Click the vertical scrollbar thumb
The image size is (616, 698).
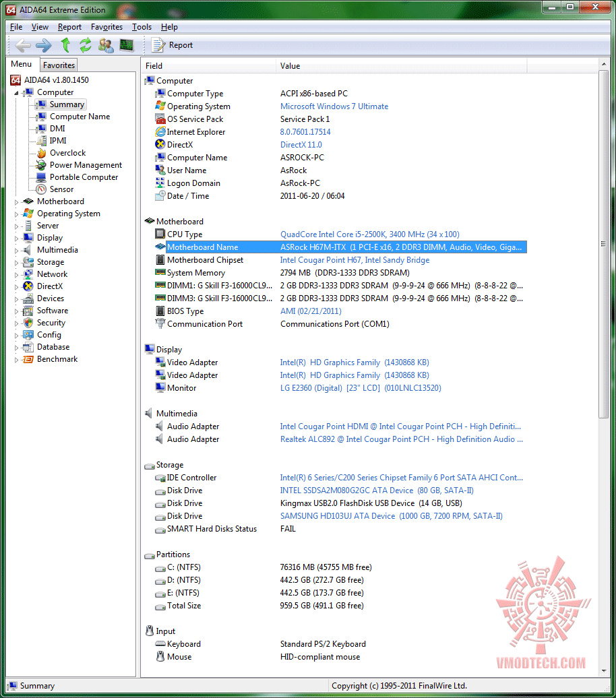(x=603, y=244)
